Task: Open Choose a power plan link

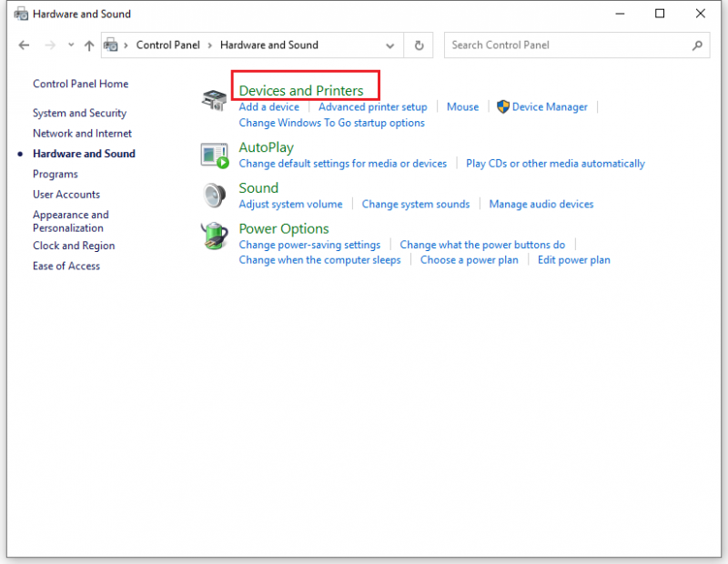Action: click(469, 260)
